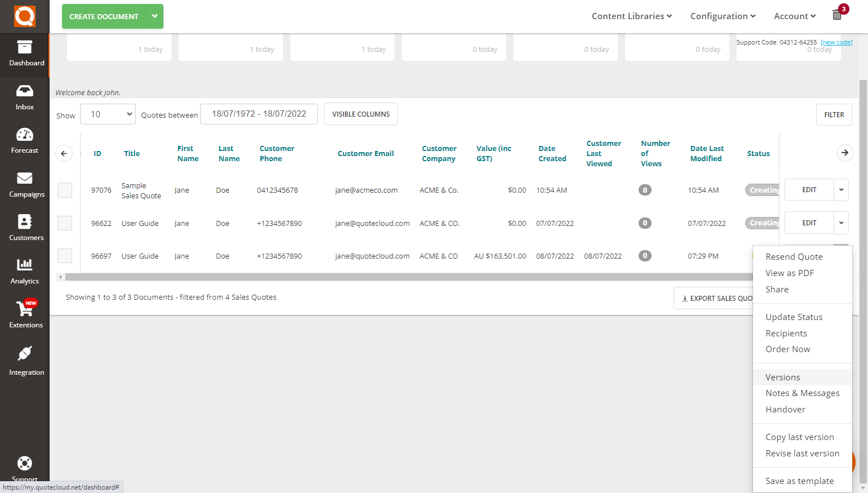
Task: Open the Show rows count dropdown
Action: click(108, 114)
